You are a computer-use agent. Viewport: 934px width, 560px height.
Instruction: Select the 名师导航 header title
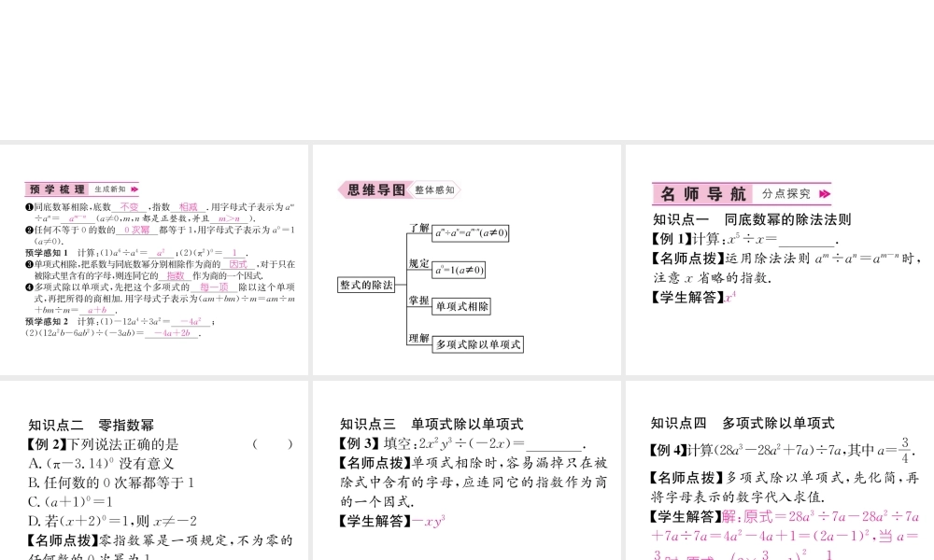pos(703,193)
